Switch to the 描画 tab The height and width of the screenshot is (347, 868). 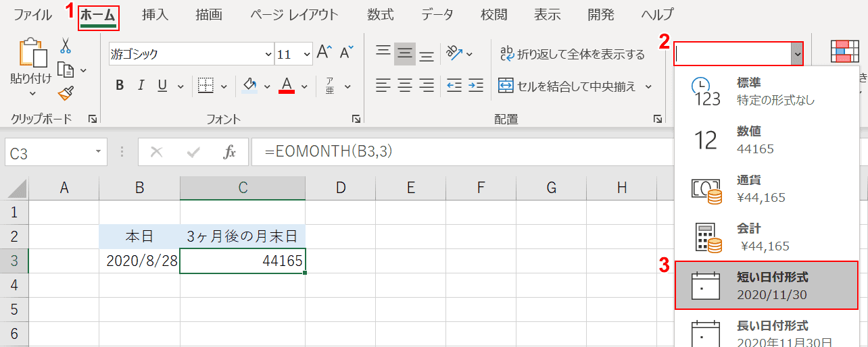[209, 14]
